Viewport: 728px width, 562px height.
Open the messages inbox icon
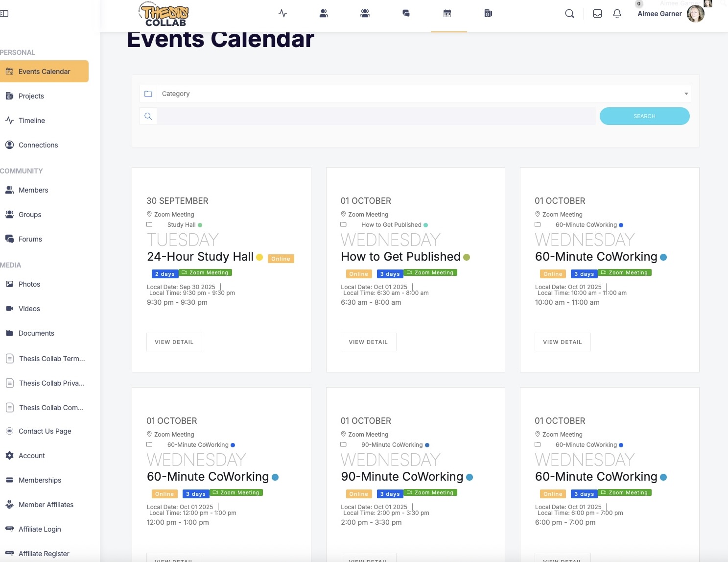(597, 14)
